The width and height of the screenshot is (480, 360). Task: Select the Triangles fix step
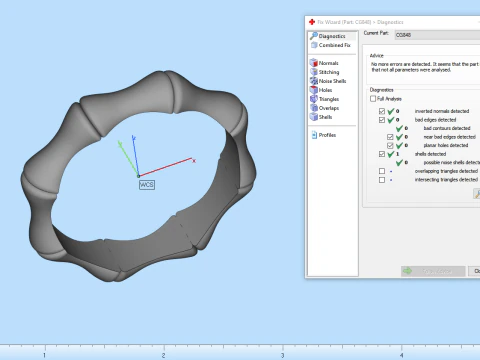click(x=324, y=99)
